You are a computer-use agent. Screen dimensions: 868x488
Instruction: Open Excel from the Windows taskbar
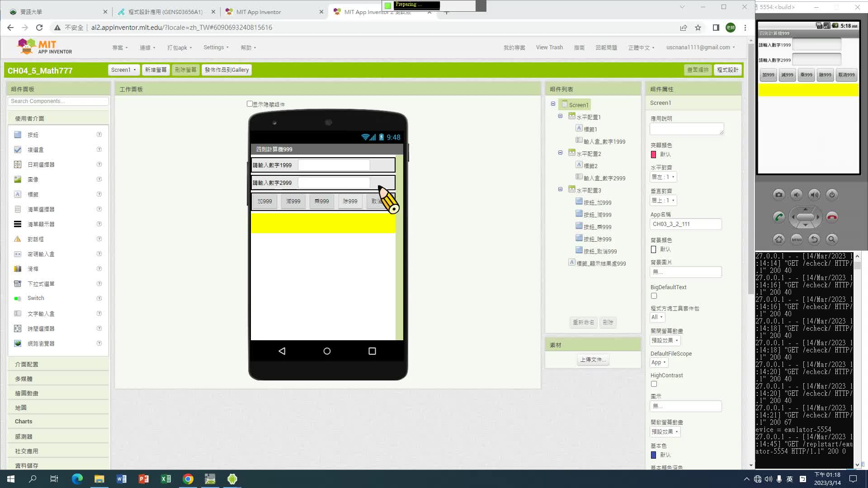pos(166,479)
